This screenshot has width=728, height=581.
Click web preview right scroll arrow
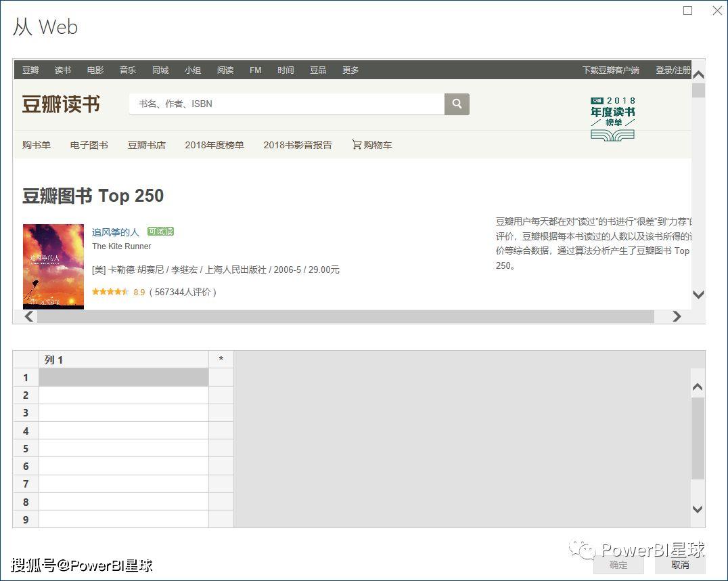(x=677, y=316)
